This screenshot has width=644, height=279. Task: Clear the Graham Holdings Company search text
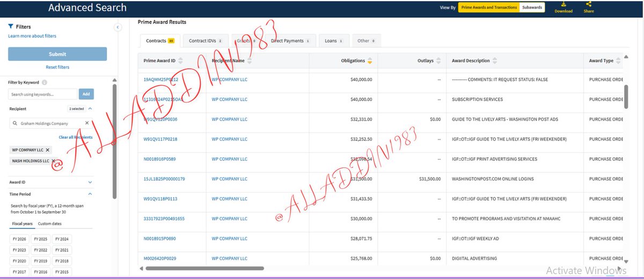(87, 123)
